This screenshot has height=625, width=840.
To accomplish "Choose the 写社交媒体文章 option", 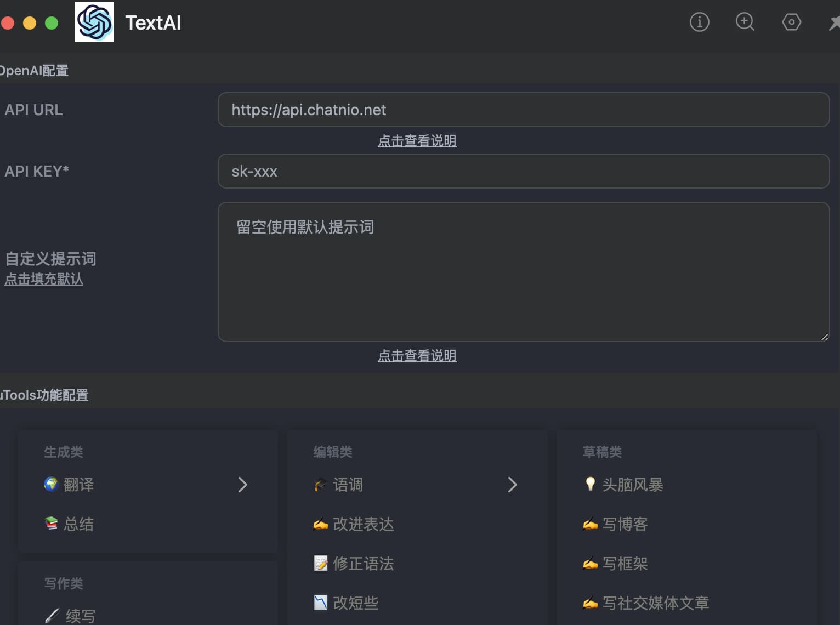I will (x=655, y=603).
